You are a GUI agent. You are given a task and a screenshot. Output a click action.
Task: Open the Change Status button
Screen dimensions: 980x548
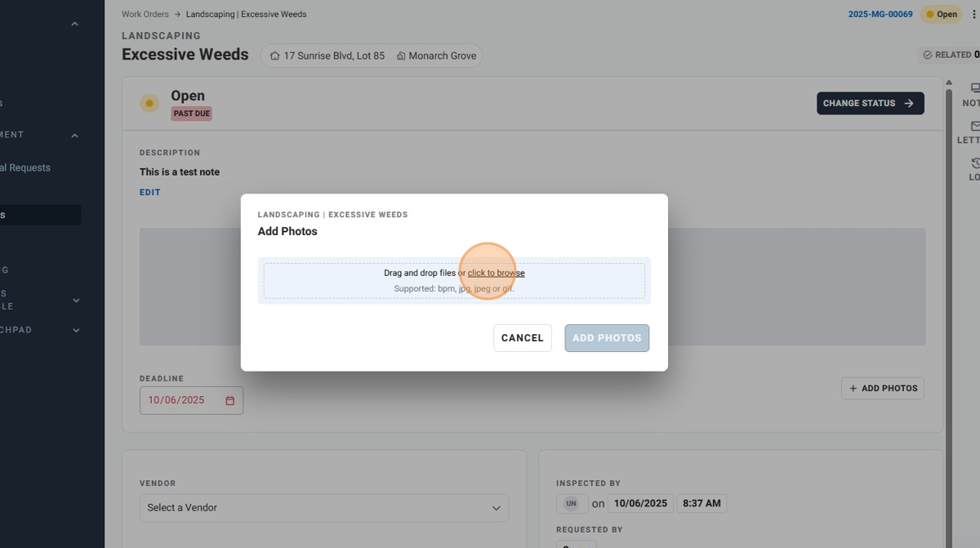pyautogui.click(x=871, y=104)
